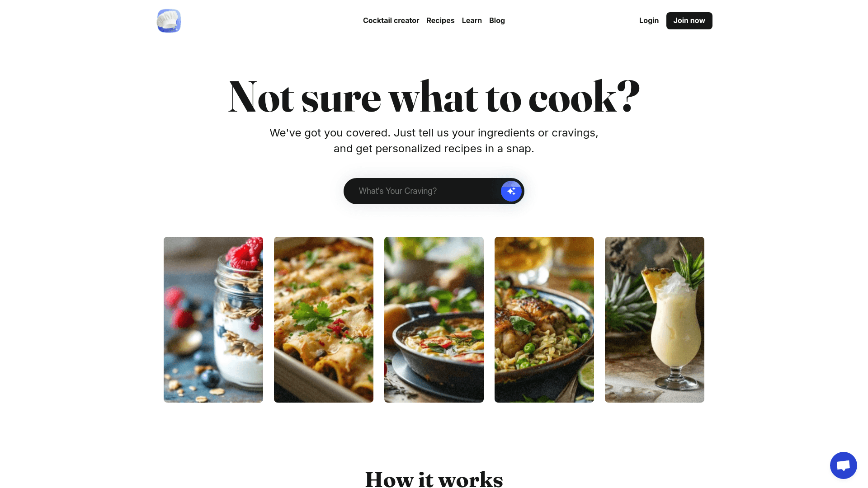The width and height of the screenshot is (868, 488).
Task: Click the Login link
Action: tap(649, 21)
